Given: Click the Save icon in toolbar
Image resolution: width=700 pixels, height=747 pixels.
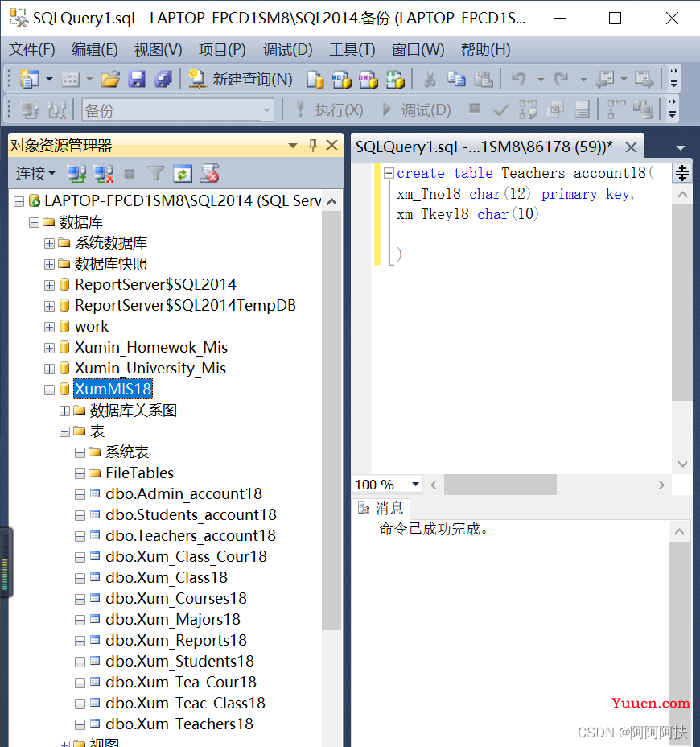Looking at the screenshot, I should (137, 79).
